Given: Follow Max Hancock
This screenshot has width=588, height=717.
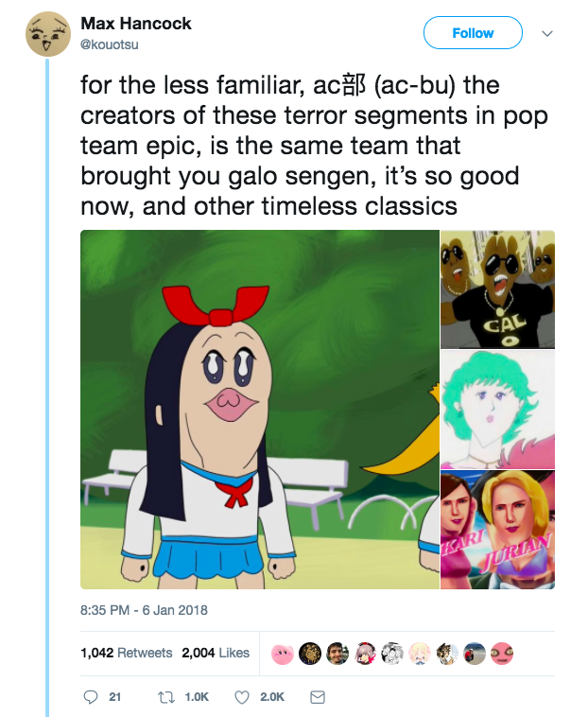Looking at the screenshot, I should point(473,33).
